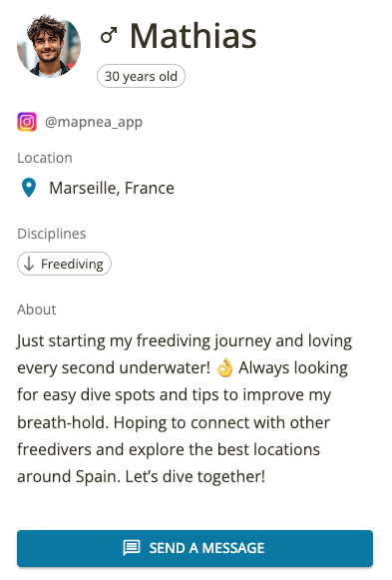
Task: Click the down arrow icon inside Freediving chip
Action: pyautogui.click(x=29, y=264)
